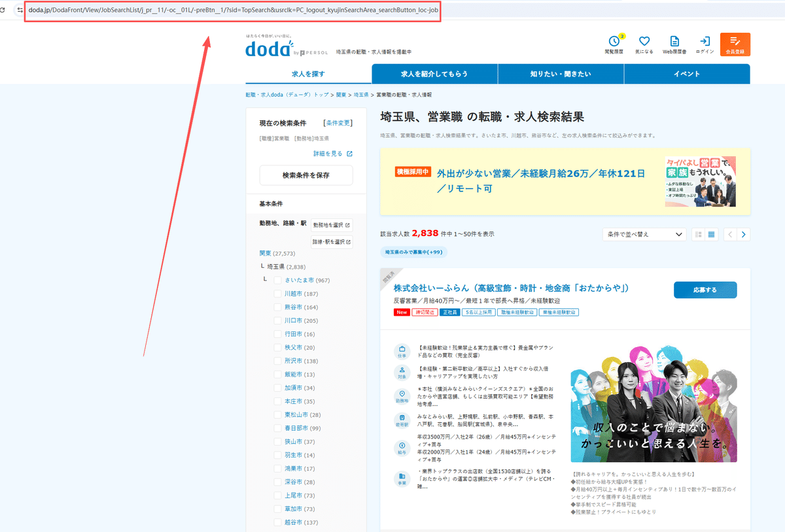Click the site info icon in address bar
The height and width of the screenshot is (532, 785).
[20, 10]
